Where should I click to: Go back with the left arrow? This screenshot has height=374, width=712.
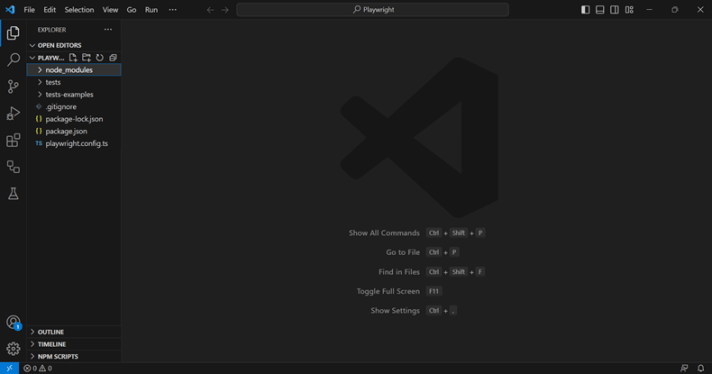(x=210, y=10)
